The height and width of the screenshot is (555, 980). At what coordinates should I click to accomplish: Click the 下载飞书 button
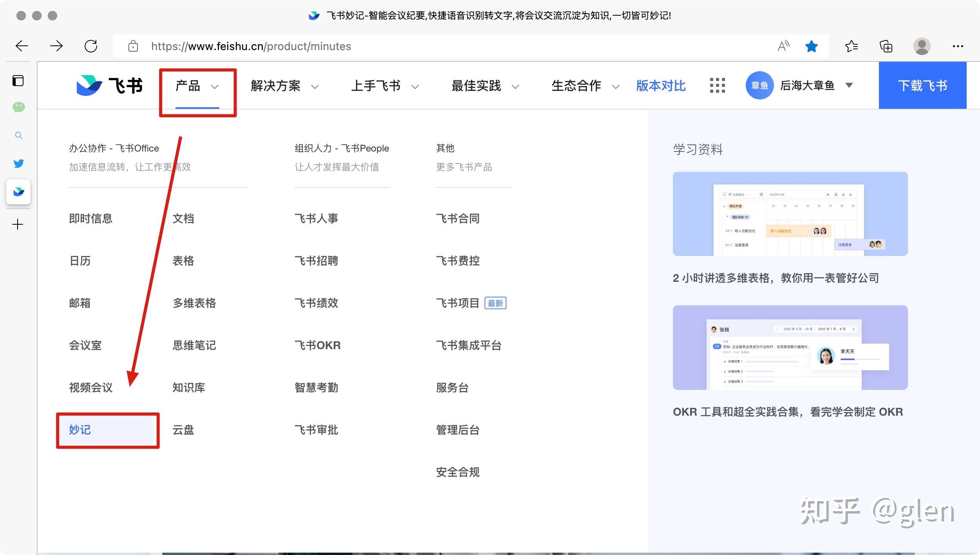click(922, 85)
